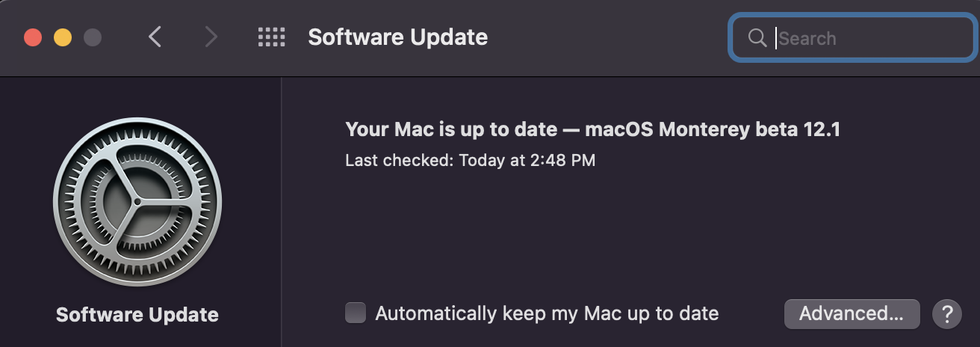Go back using the left chevron
Screen dimensions: 980x347
tap(155, 37)
